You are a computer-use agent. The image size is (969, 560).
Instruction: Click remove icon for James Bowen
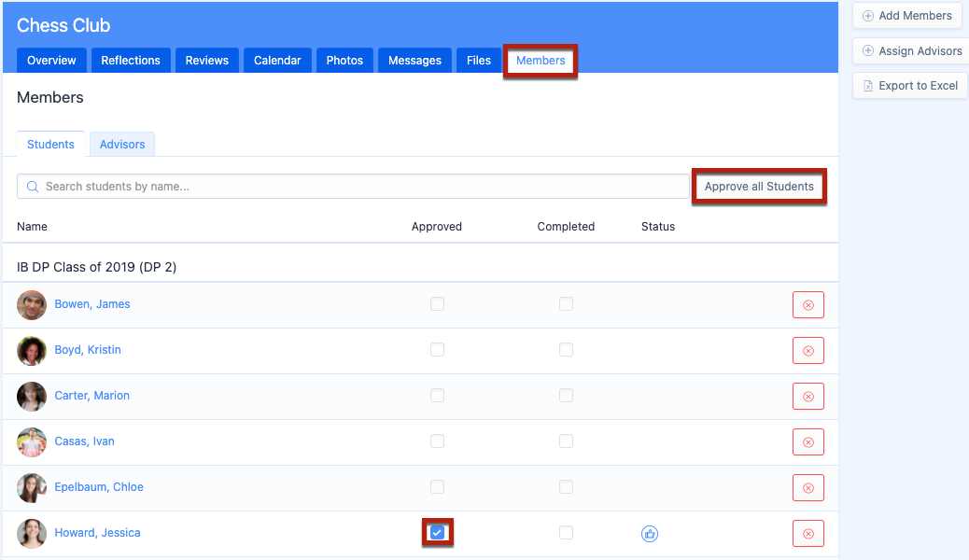click(x=807, y=305)
